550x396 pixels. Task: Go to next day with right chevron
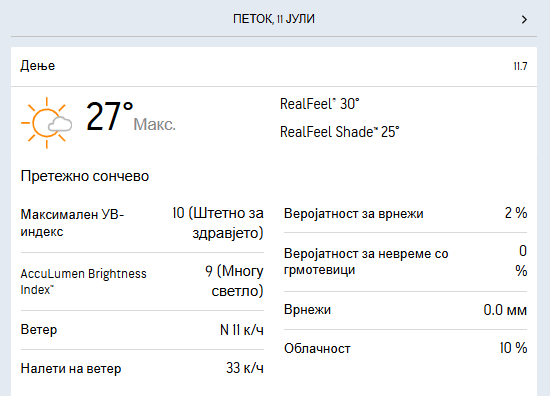pos(524,19)
